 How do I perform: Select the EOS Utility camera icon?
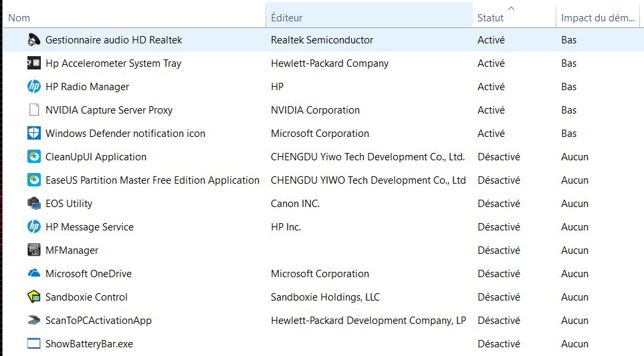pos(34,204)
